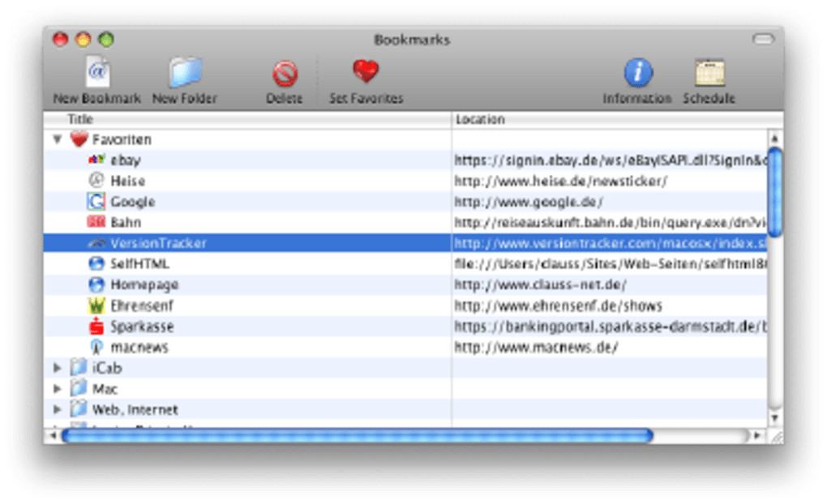Select the Web, Internet folder label
This screenshot has width=827, height=504.
click(x=135, y=410)
